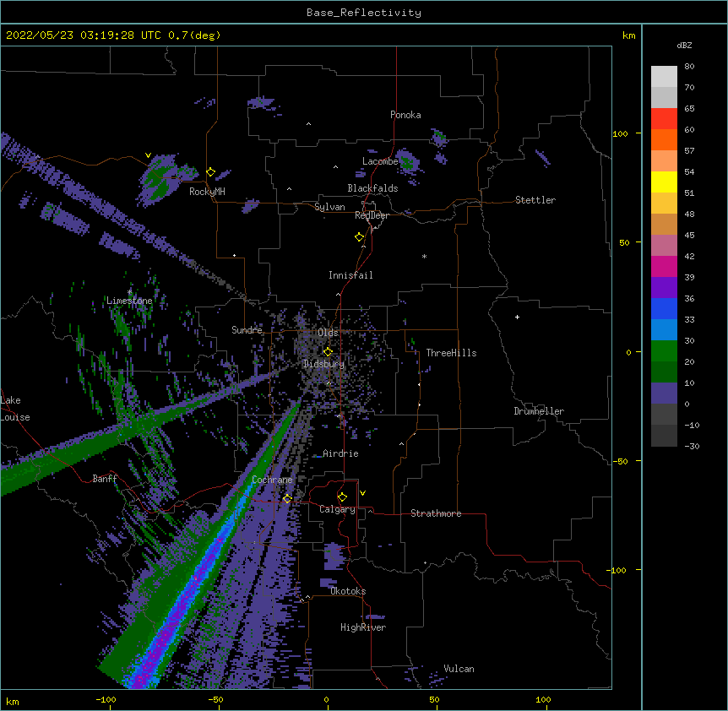Click the yellow v marker northwest of RockyMH
728x711 pixels.
[148, 155]
